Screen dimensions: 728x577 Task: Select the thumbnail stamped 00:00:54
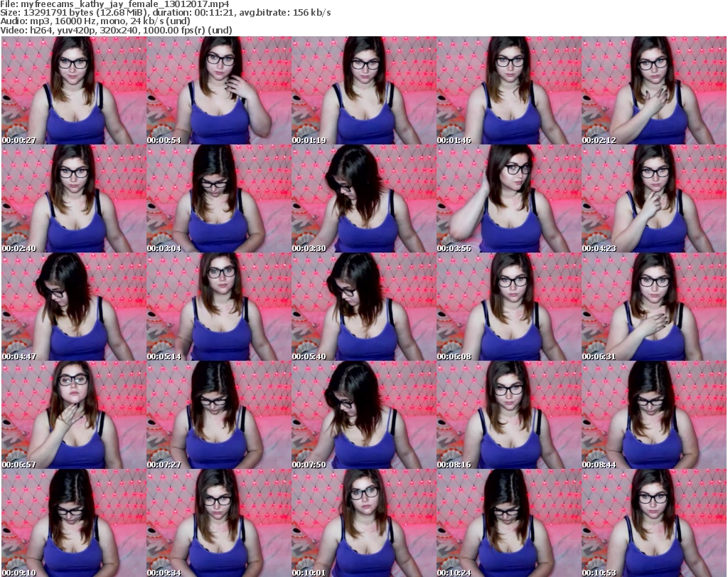(x=219, y=90)
